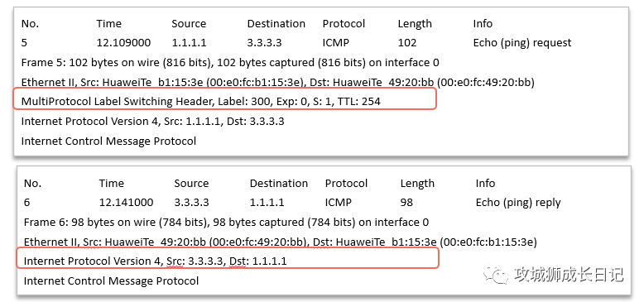Select the reply packet's IPv4 header line
This screenshot has height=302, width=644.
tap(156, 261)
